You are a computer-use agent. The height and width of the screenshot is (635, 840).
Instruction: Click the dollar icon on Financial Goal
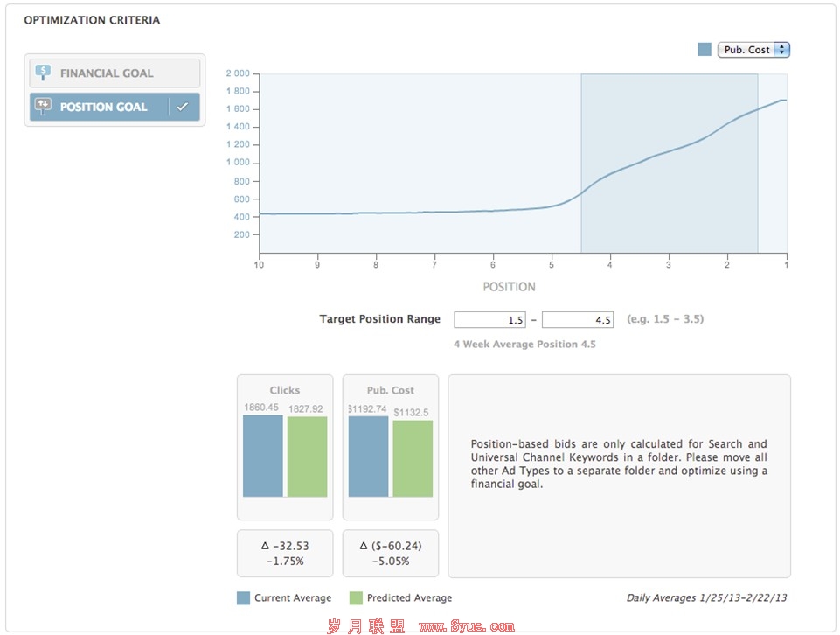pos(43,73)
